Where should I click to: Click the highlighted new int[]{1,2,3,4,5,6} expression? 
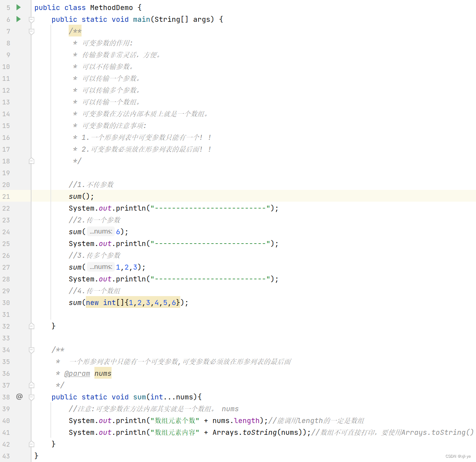[133, 303]
